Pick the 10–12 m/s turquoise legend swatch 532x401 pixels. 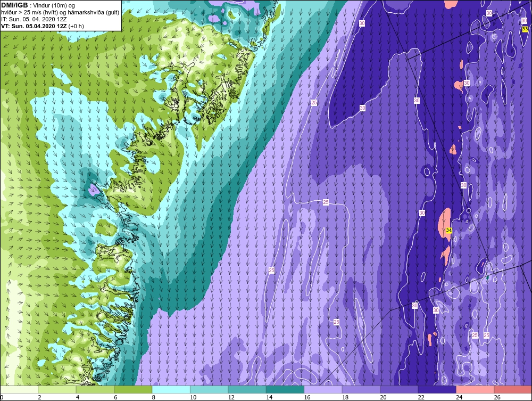point(209,389)
